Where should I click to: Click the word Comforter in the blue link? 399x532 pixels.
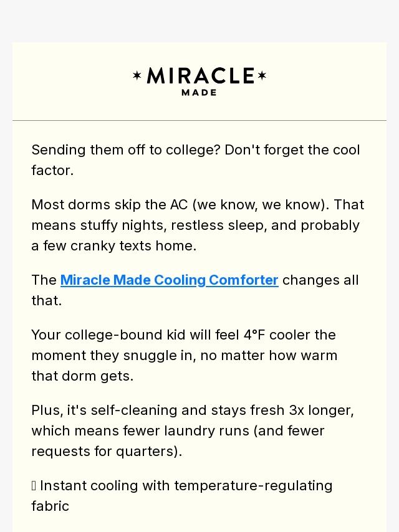[x=244, y=280]
